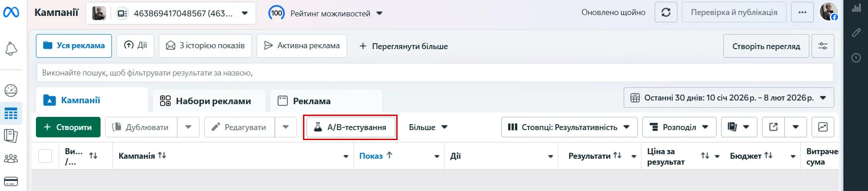The height and width of the screenshot is (191, 868).
Task: Sort cost per result column arrows
Action: [705, 156]
